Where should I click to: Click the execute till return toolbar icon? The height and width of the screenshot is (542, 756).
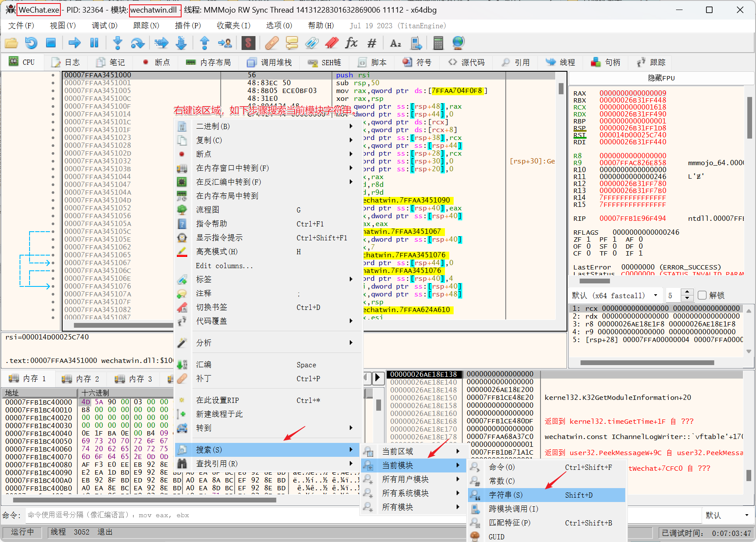pos(205,43)
